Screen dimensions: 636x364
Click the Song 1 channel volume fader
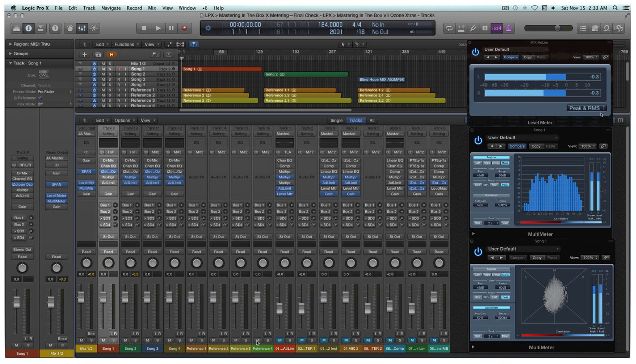[x=103, y=297]
